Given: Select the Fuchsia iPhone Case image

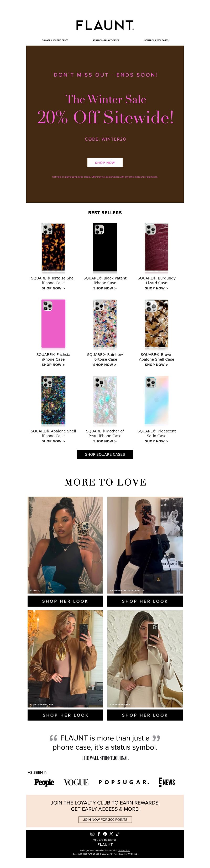Looking at the screenshot, I should click(x=53, y=324).
